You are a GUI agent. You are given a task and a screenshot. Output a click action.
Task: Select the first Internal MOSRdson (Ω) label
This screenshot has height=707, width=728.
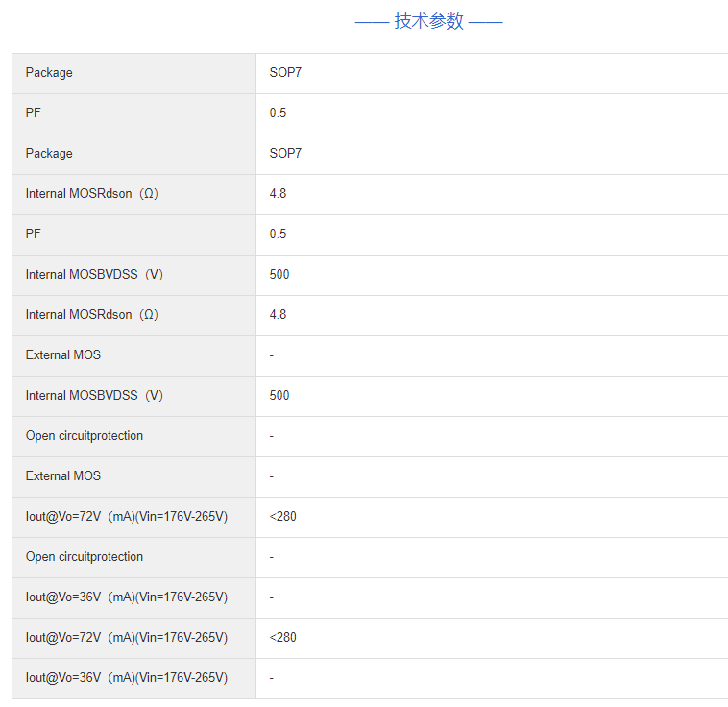[92, 194]
